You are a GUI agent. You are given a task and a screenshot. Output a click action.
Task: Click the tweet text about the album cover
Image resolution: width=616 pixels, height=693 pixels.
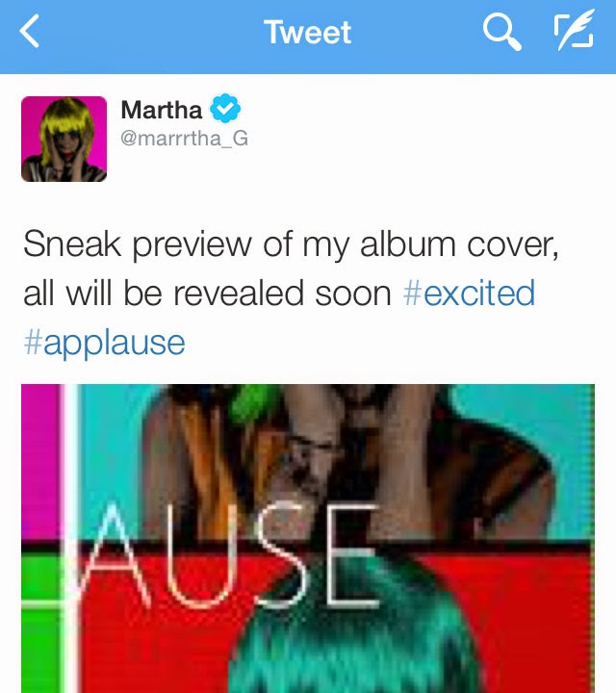(x=292, y=293)
